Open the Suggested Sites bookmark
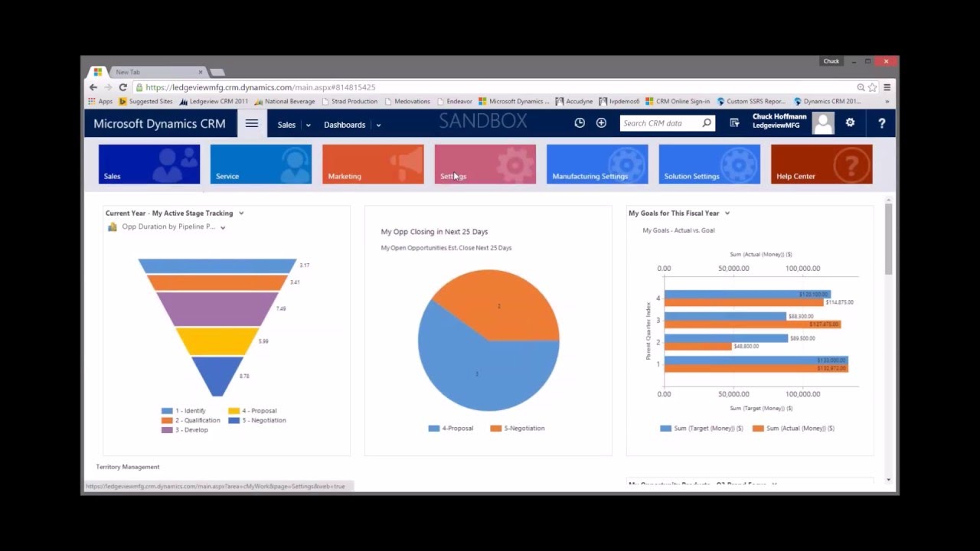Viewport: 980px width, 551px height. (x=145, y=101)
